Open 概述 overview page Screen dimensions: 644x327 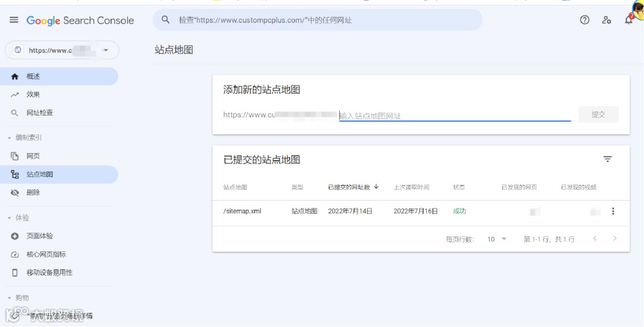(59, 76)
